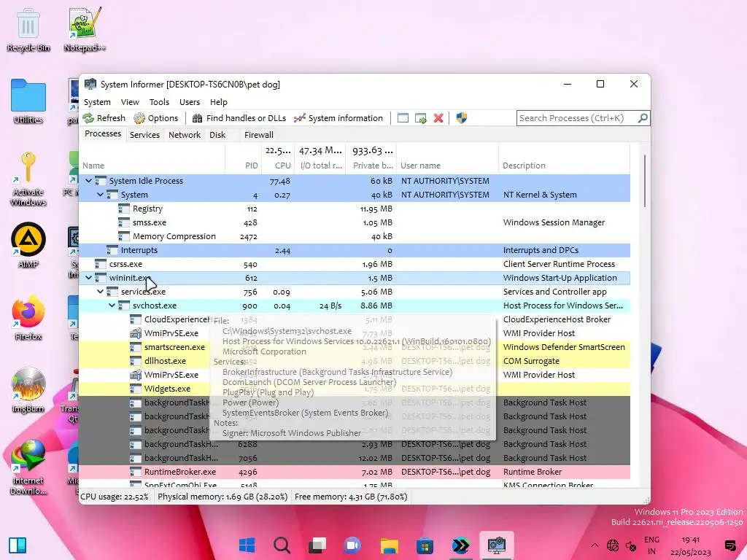Select the Firefox desktop shortcut
Image resolution: width=747 pixels, height=560 pixels.
click(28, 318)
